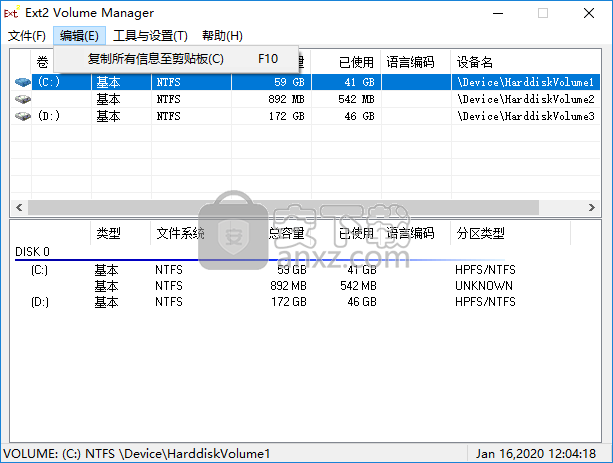This screenshot has height=463, width=613.
Task: Select (C:) partition in DISK 0 pane
Action: click(39, 270)
